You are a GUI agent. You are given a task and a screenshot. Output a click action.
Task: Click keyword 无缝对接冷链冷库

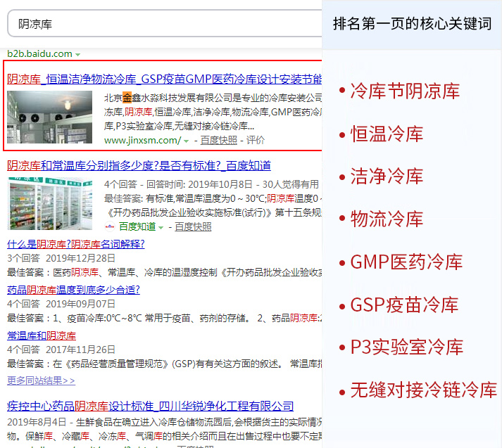click(x=424, y=390)
